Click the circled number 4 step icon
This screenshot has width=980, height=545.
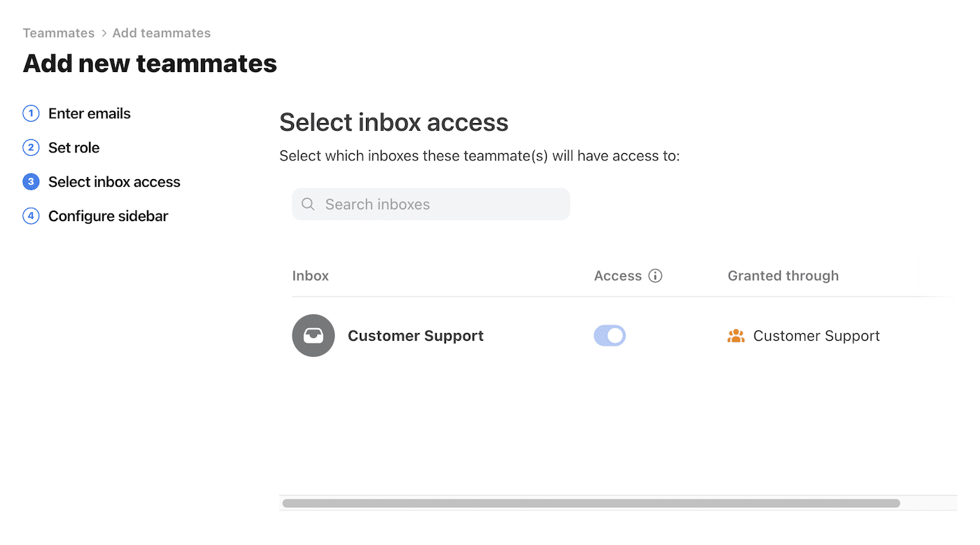[x=31, y=216]
